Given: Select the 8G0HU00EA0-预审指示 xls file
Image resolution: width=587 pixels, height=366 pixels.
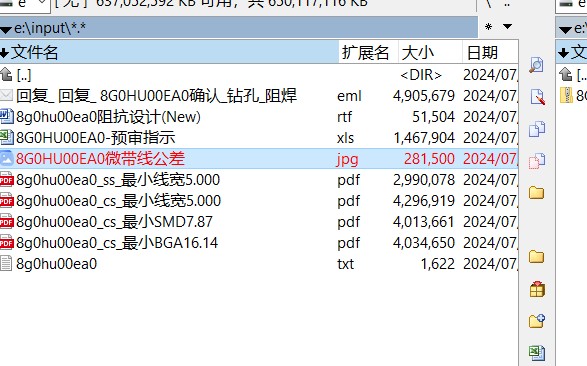Looking at the screenshot, I should pyautogui.click(x=259, y=138).
